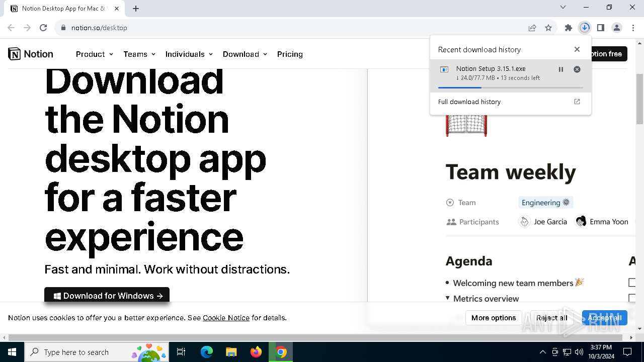Open the Cookie Notice link
644x362 pixels.
point(226,318)
